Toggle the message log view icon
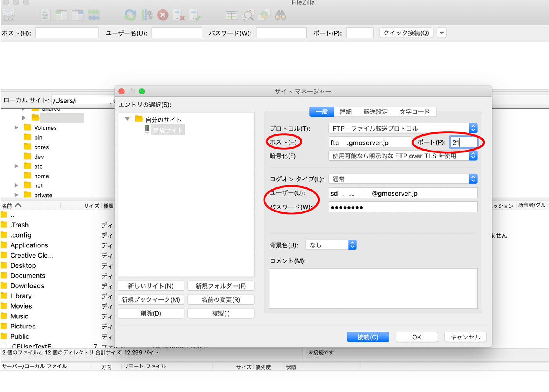549x392 pixels. click(x=45, y=15)
